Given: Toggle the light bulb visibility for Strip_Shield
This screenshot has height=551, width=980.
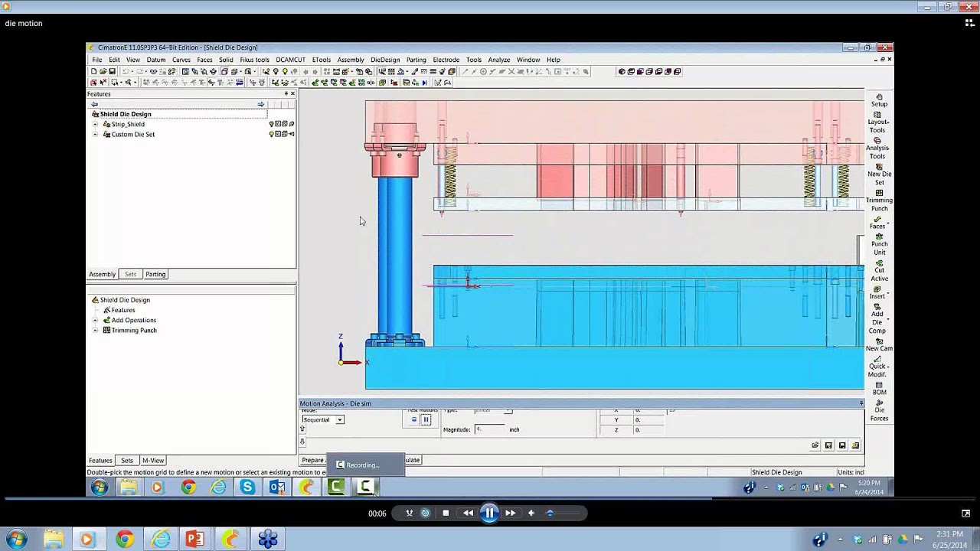Looking at the screenshot, I should 271,124.
